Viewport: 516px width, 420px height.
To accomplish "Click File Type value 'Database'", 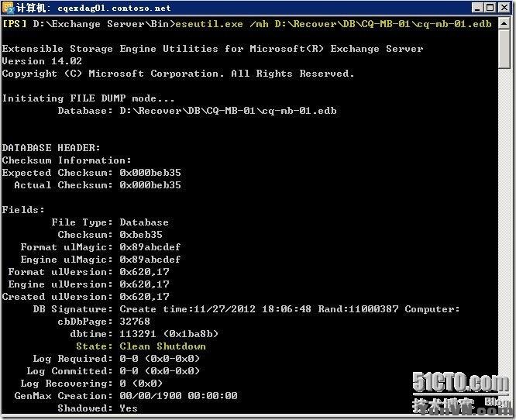I will [144, 222].
